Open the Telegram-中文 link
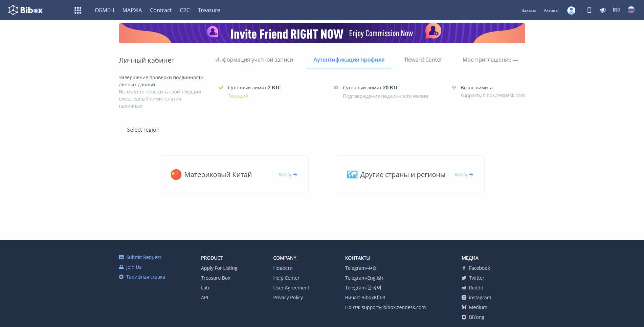The width and height of the screenshot is (644, 327). (361, 268)
